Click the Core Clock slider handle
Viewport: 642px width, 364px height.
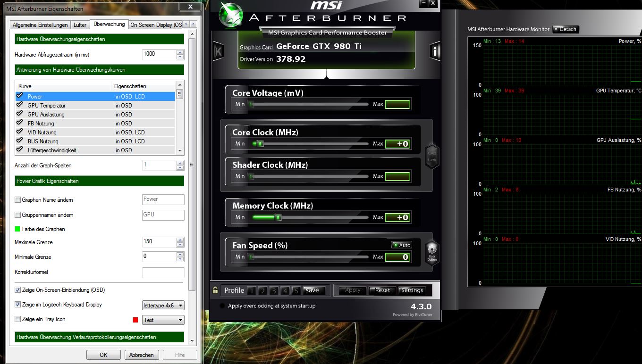point(260,143)
